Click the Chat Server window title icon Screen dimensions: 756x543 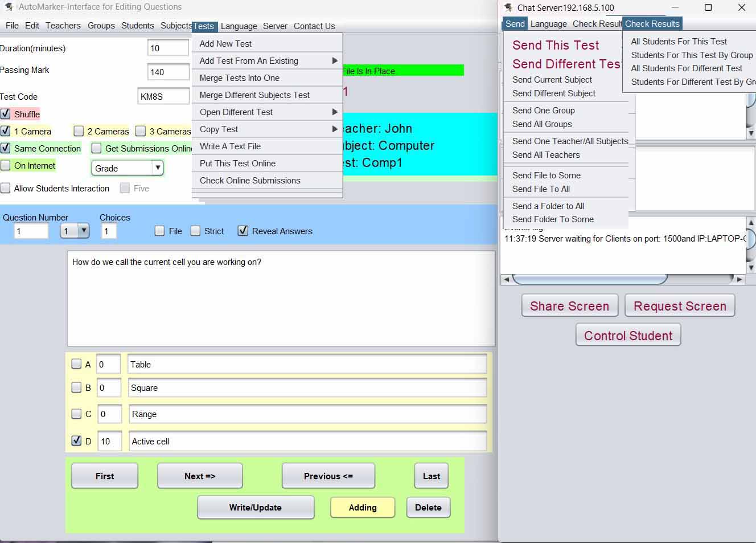click(508, 7)
